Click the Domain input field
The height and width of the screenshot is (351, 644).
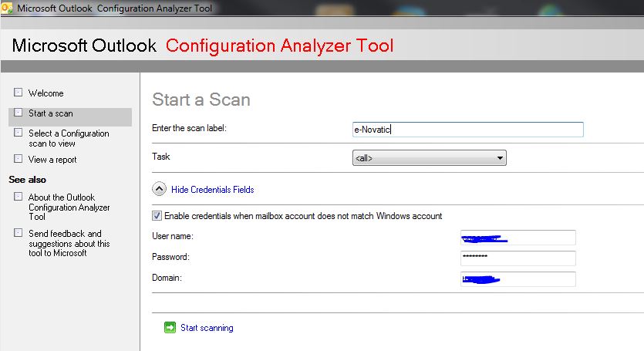tap(518, 279)
